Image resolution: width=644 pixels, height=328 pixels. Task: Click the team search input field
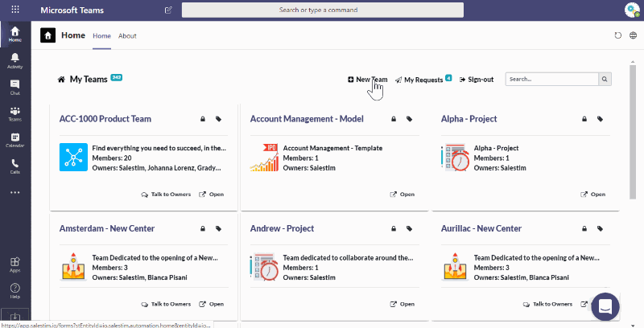pyautogui.click(x=551, y=80)
